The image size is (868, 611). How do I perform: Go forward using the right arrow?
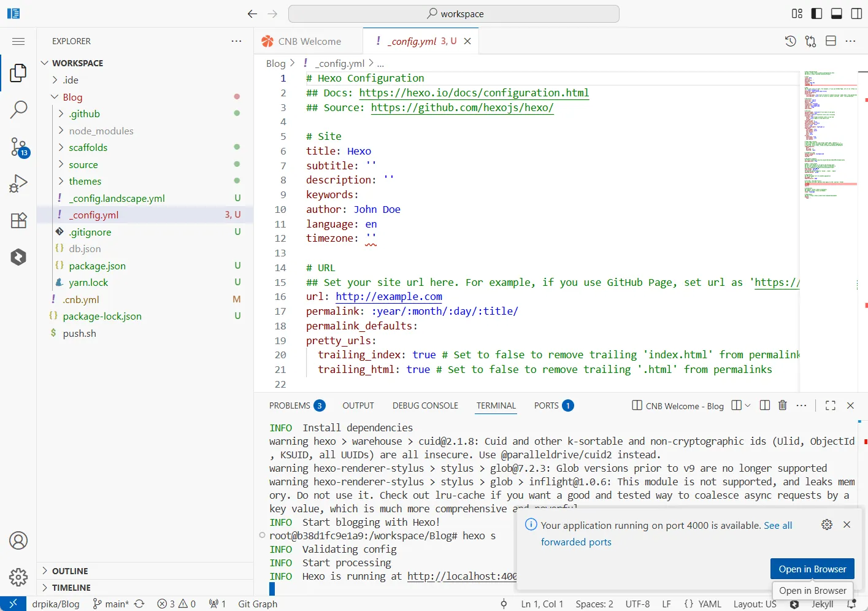[273, 13]
